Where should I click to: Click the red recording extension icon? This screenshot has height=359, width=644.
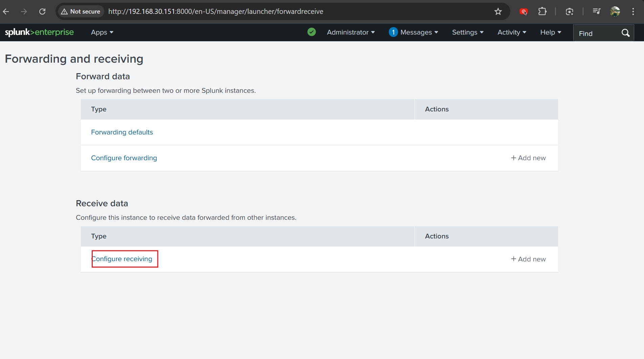pos(524,12)
